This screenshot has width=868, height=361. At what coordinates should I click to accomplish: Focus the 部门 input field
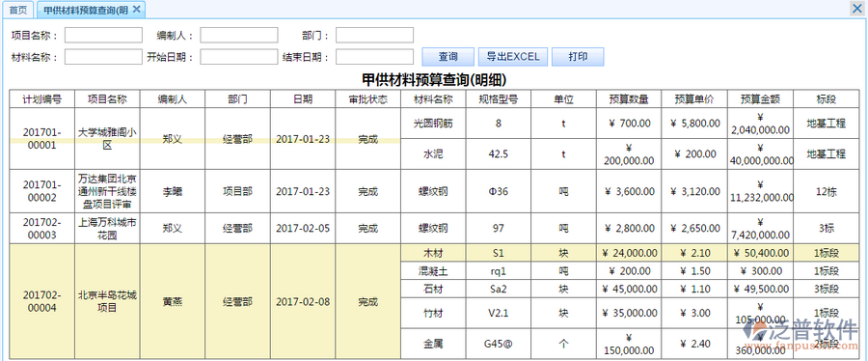pyautogui.click(x=375, y=36)
